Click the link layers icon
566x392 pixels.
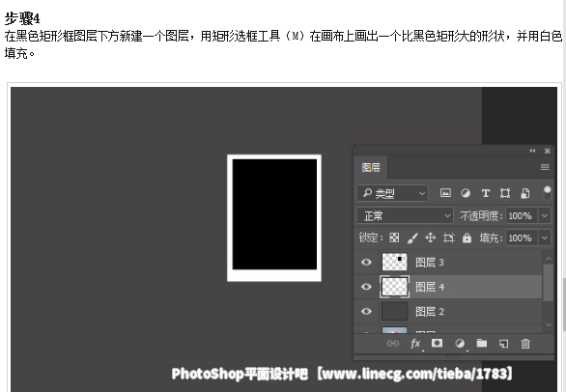click(393, 343)
